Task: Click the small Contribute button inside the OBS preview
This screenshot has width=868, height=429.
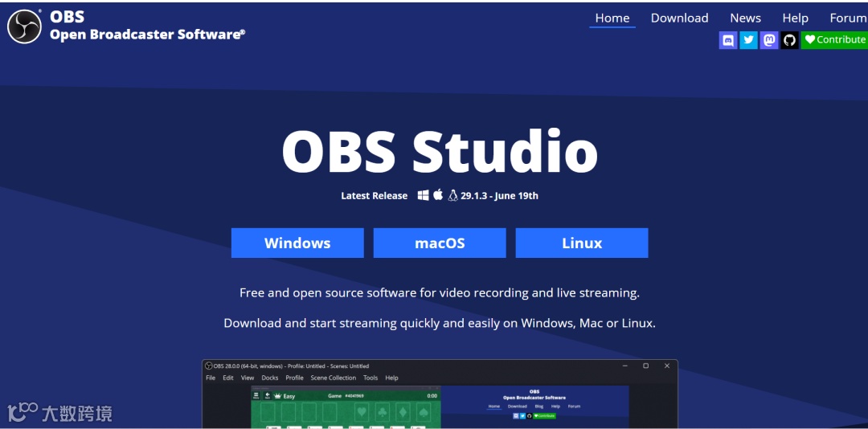Action: click(544, 415)
